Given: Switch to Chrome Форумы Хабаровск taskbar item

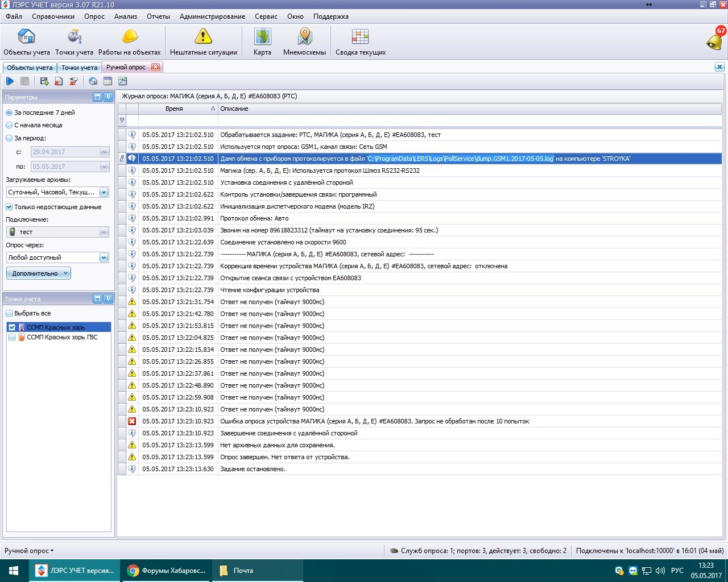Looking at the screenshot, I should 166,571.
